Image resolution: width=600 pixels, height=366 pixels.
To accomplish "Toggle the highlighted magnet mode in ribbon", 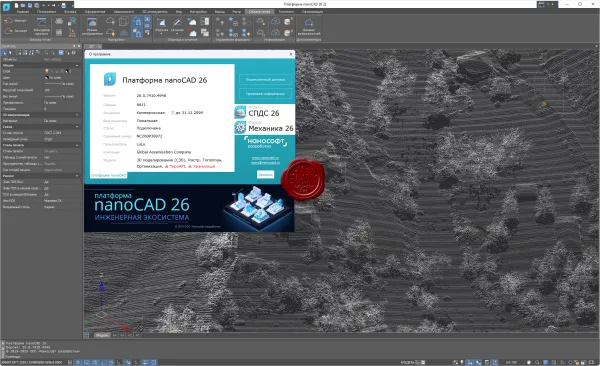I will (137, 21).
